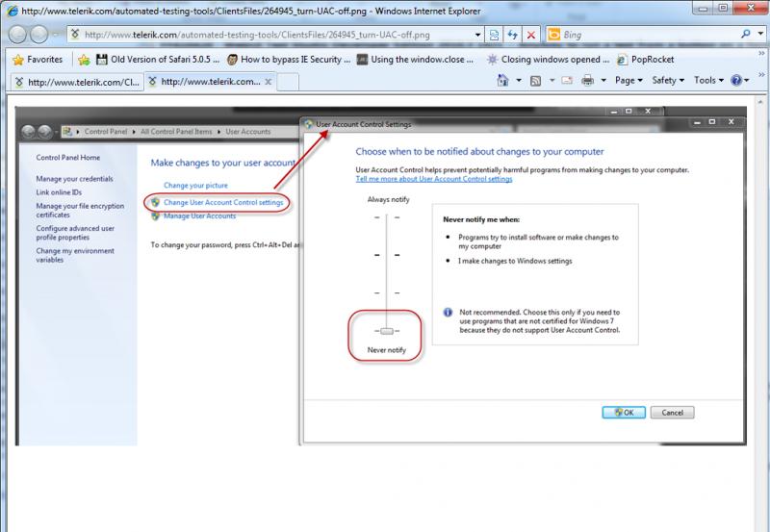Open the search providers dropdown arrow
This screenshot has width=770, height=532.
click(x=760, y=34)
